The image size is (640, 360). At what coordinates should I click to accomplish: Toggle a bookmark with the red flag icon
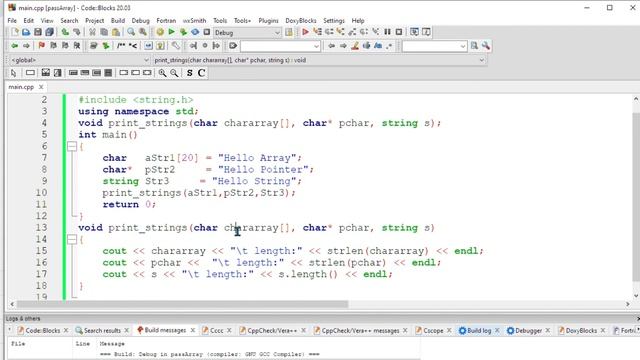click(41, 46)
